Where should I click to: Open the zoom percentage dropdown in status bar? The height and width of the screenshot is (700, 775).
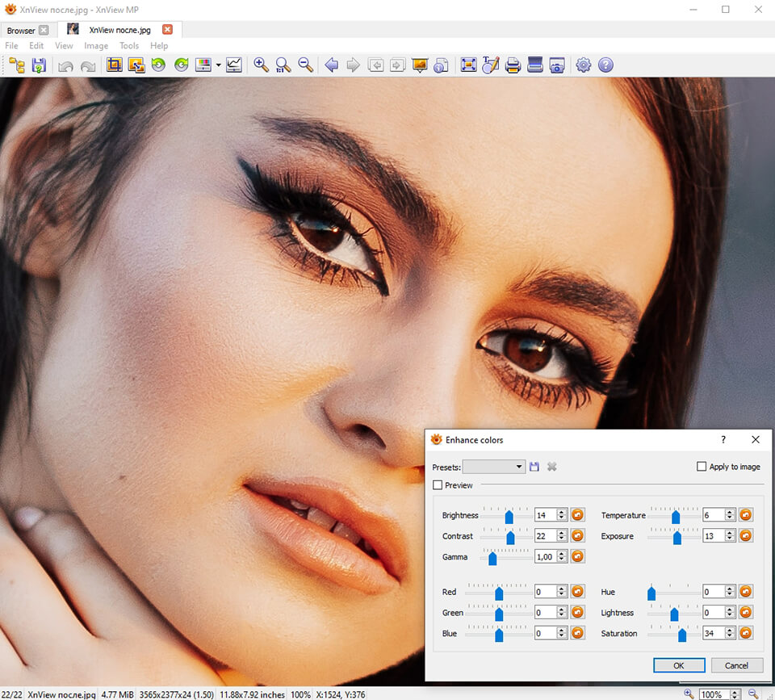733,694
